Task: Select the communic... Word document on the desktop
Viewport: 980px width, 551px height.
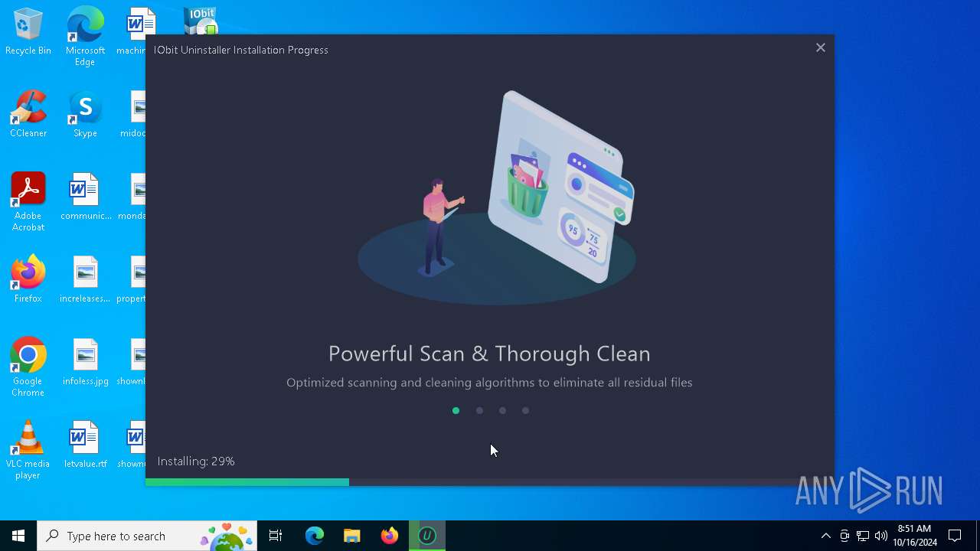Action: click(x=85, y=197)
